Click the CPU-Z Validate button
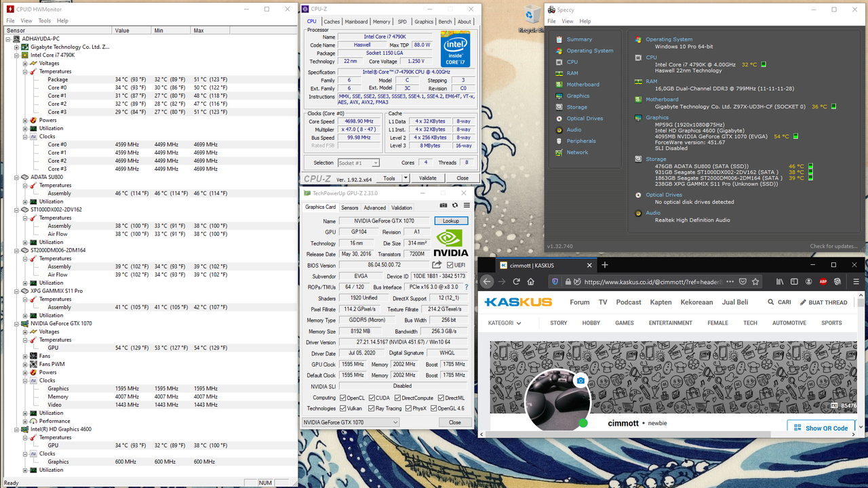Screen dimensions: 868x488 coord(428,178)
